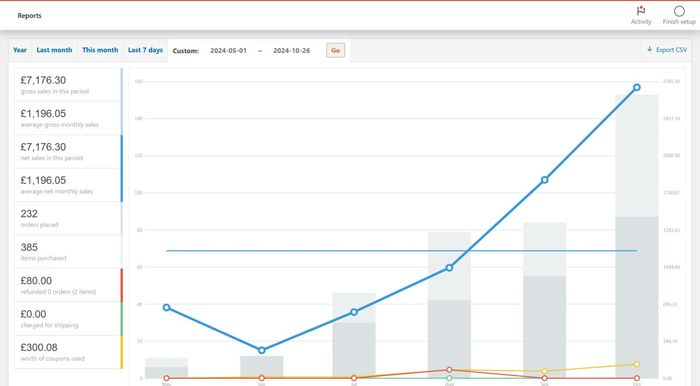Click the May net sales data point
This screenshot has height=386, width=700.
pos(167,307)
